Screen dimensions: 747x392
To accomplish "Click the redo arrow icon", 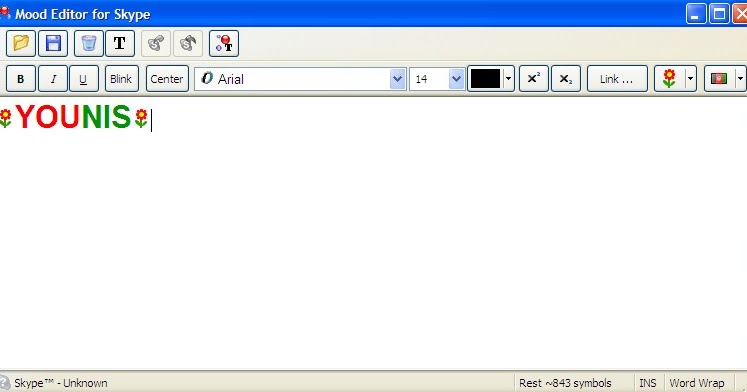I will click(188, 43).
